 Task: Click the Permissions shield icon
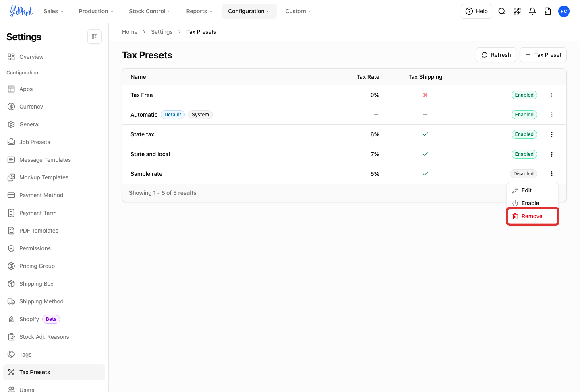click(11, 248)
